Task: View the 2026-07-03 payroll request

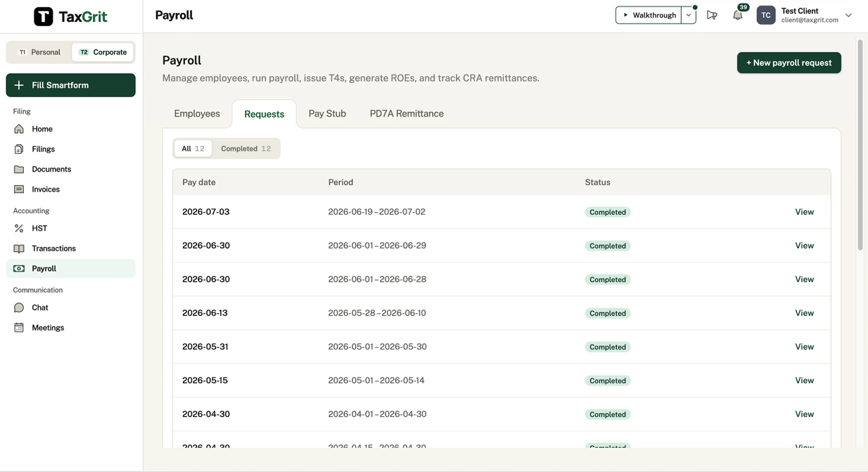Action: 804,212
